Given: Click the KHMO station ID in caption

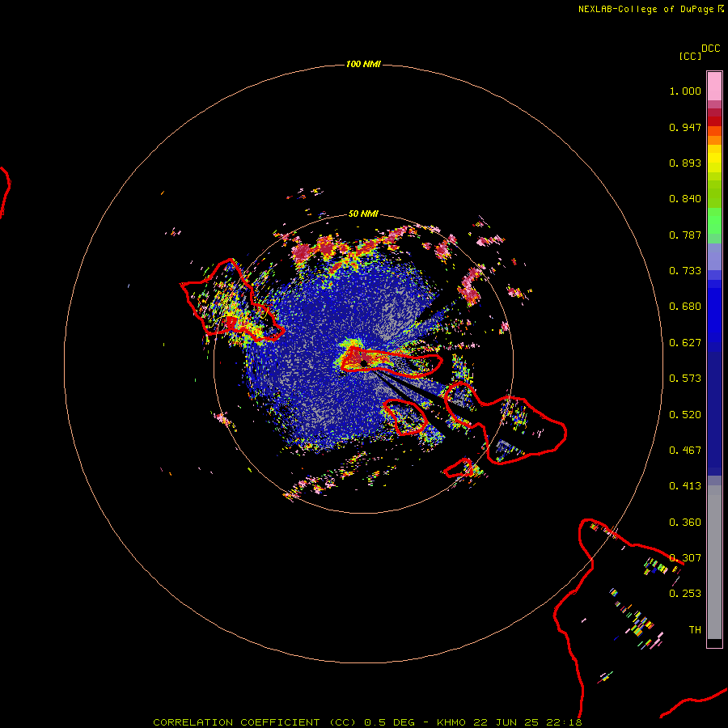Looking at the screenshot, I should tap(451, 722).
